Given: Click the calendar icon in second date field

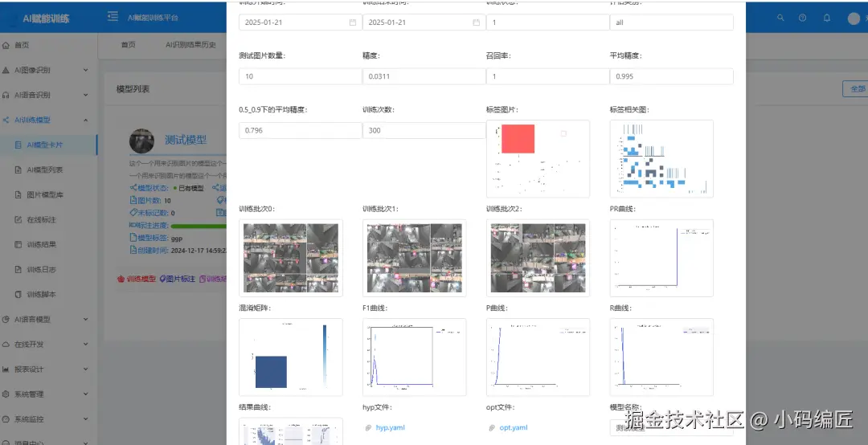Looking at the screenshot, I should pyautogui.click(x=476, y=22).
